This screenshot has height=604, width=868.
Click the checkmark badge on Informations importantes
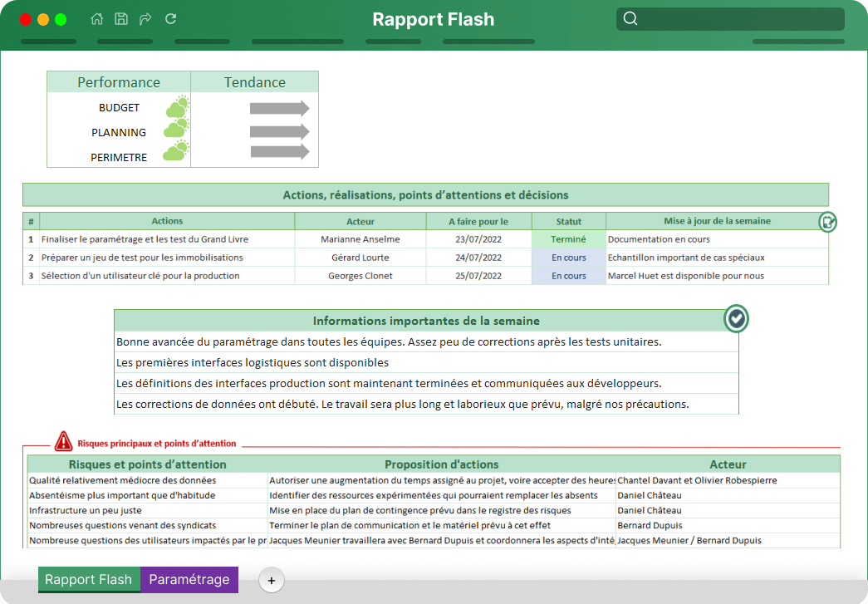click(736, 318)
